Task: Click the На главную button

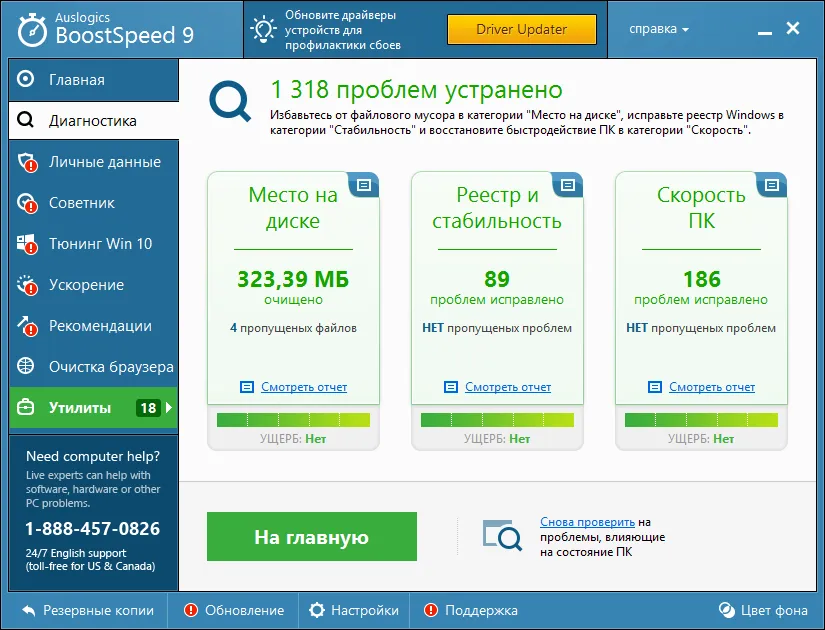Action: click(311, 536)
